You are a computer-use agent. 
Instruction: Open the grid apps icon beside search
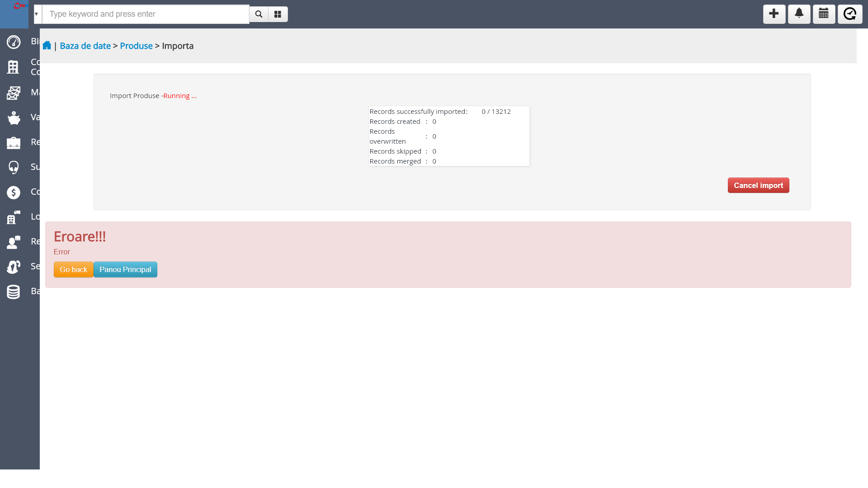pyautogui.click(x=278, y=14)
